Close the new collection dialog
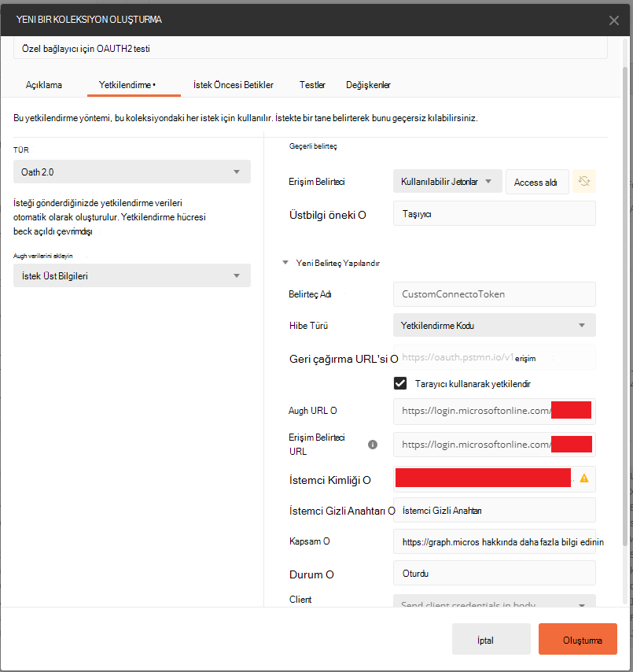 [613, 20]
